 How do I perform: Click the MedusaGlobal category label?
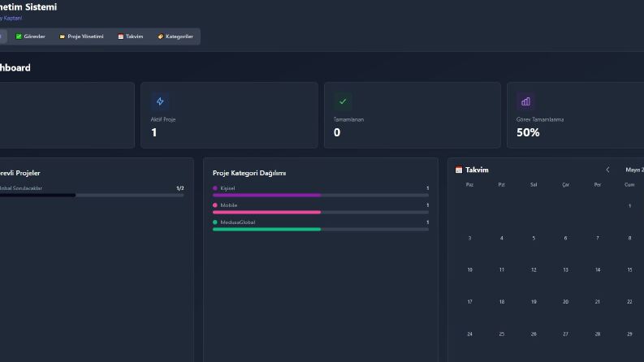238,222
